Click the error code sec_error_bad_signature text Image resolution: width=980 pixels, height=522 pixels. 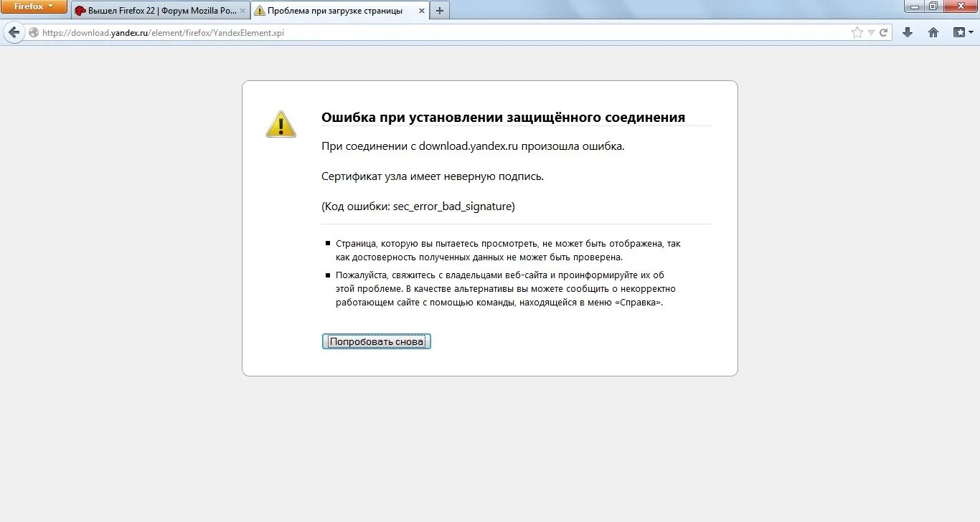(453, 207)
